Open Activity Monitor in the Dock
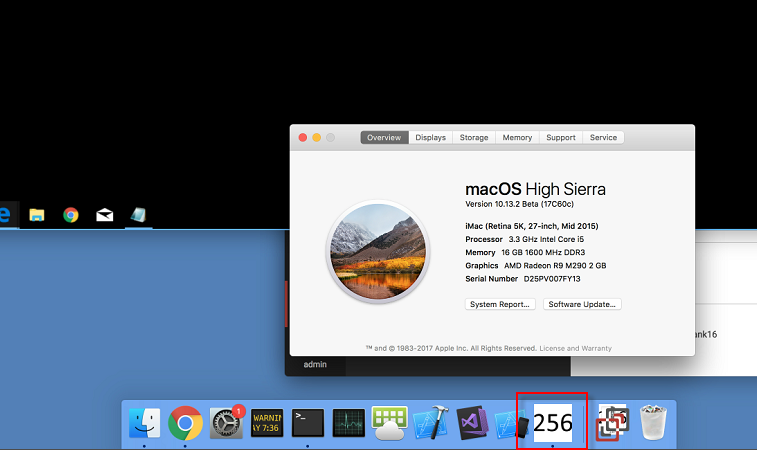This screenshot has height=450, width=757. (x=349, y=423)
